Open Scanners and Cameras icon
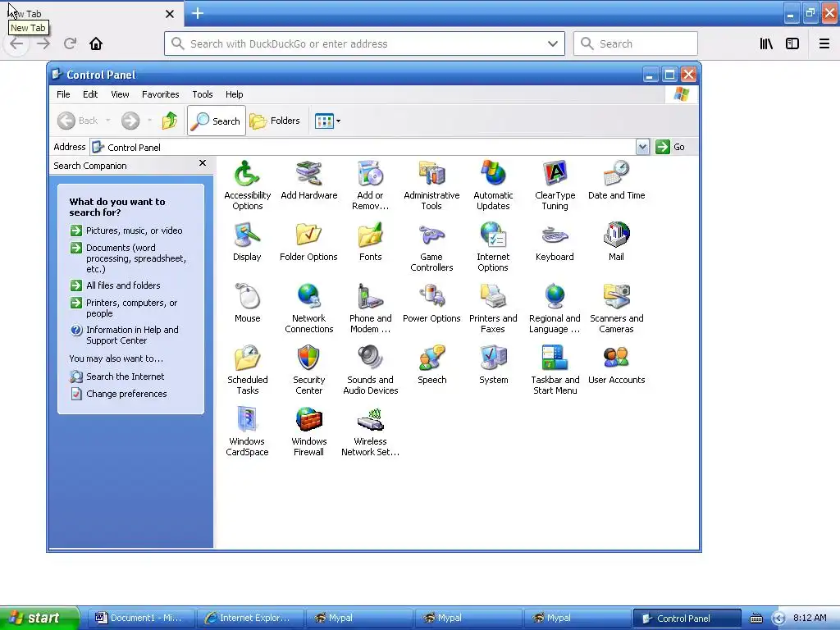The height and width of the screenshot is (630, 840). [x=616, y=308]
